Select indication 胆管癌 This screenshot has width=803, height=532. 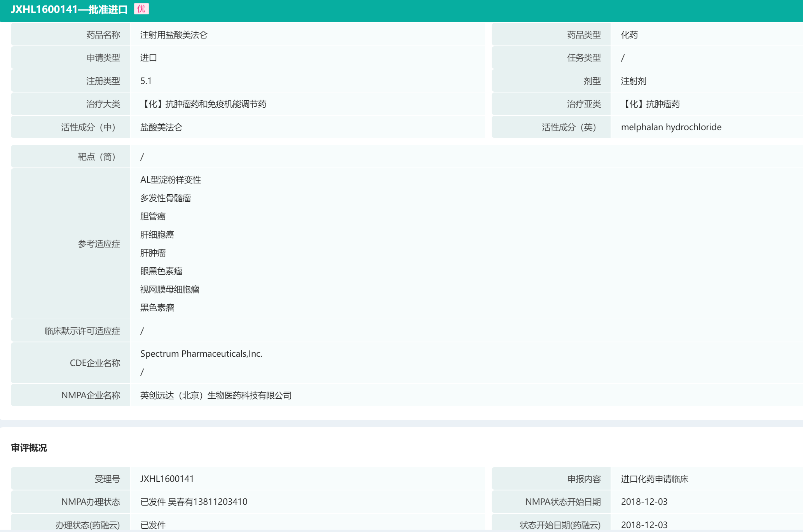[x=153, y=216]
